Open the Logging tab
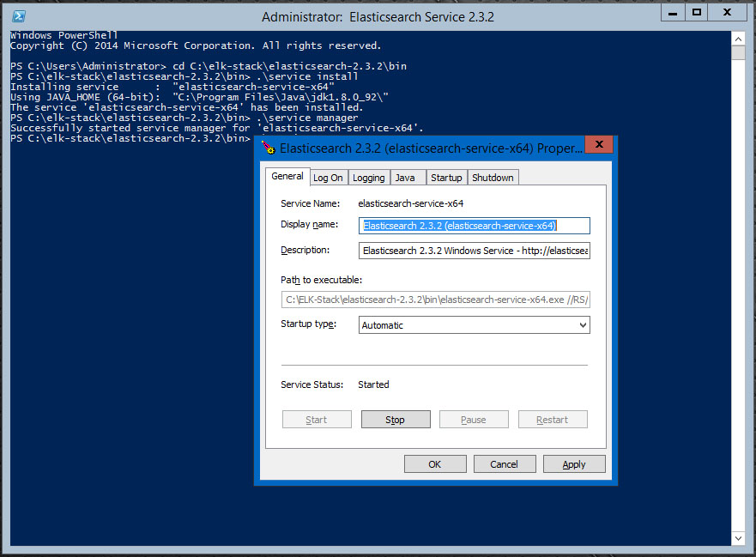 369,178
